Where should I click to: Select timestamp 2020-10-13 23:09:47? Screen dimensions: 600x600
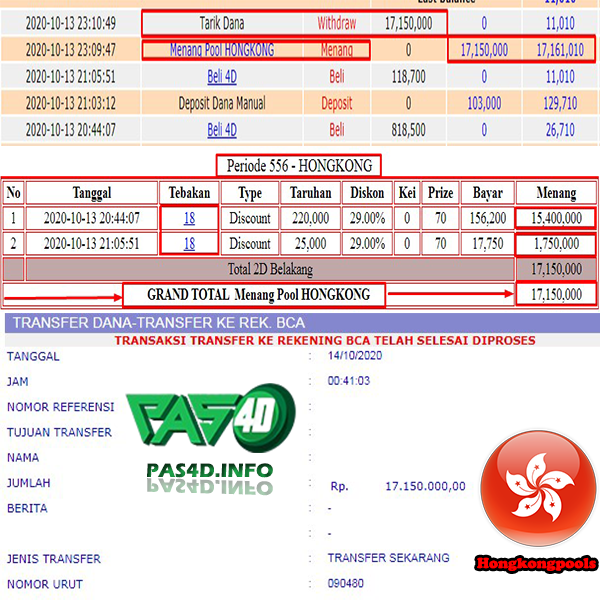[71, 50]
